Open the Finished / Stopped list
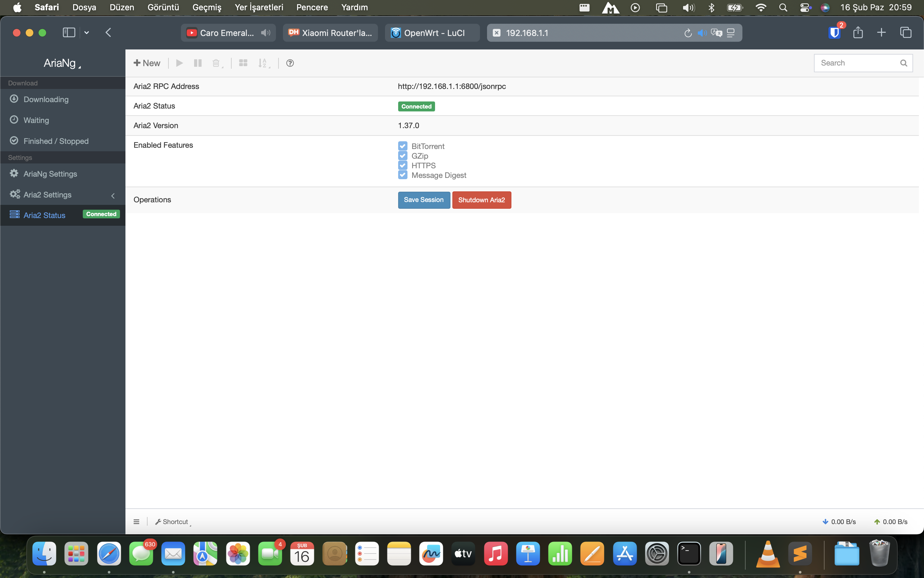Image resolution: width=924 pixels, height=578 pixels. (63, 141)
